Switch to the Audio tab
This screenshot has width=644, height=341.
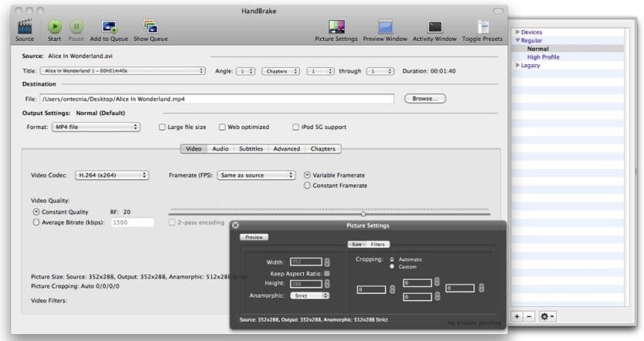pos(220,149)
